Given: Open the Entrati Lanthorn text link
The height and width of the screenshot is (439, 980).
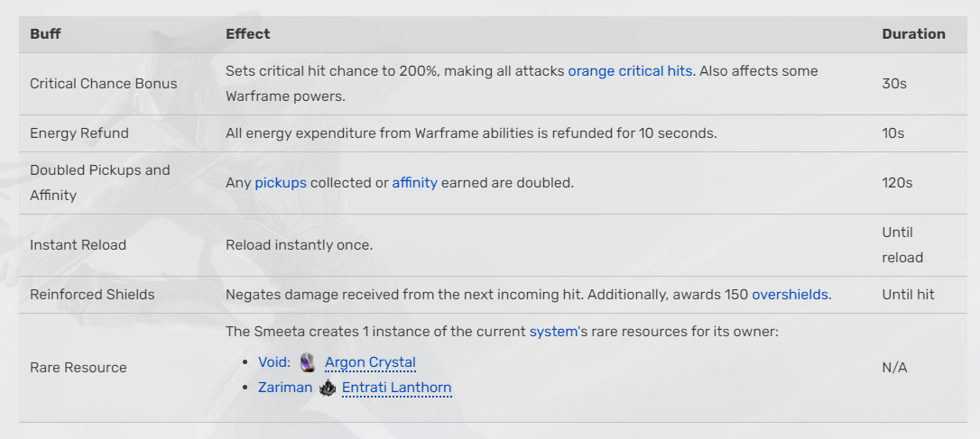Looking at the screenshot, I should coord(396,388).
